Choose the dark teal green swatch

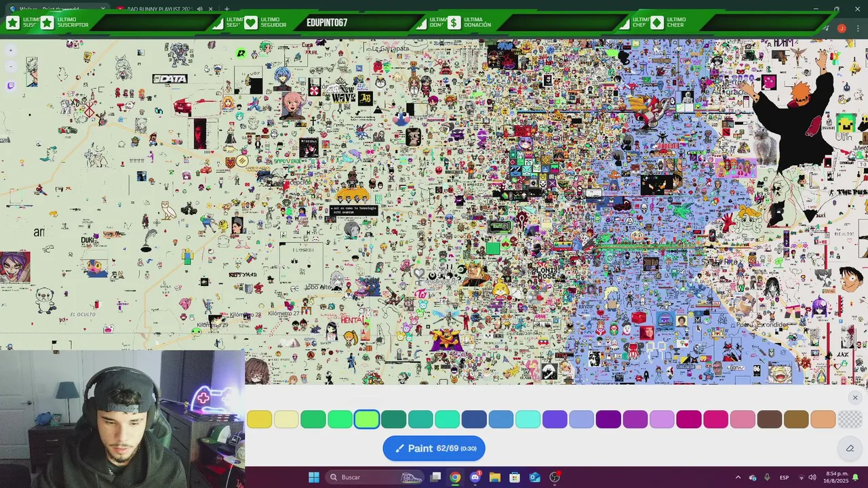(x=393, y=420)
